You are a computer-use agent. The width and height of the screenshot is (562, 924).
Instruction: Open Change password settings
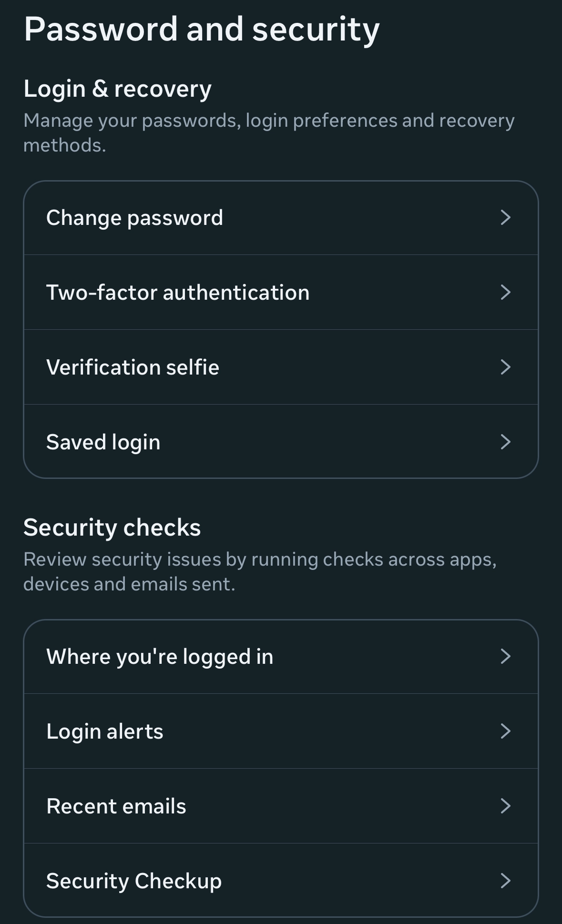(x=135, y=218)
